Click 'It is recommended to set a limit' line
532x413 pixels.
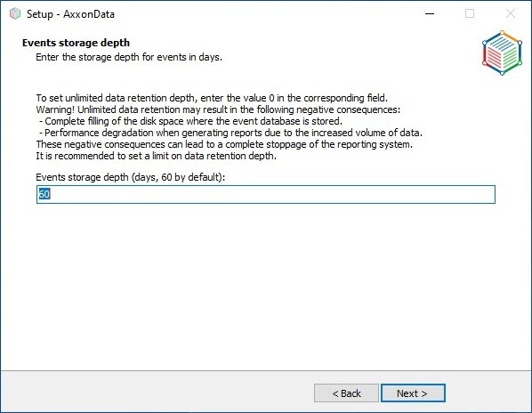click(156, 156)
